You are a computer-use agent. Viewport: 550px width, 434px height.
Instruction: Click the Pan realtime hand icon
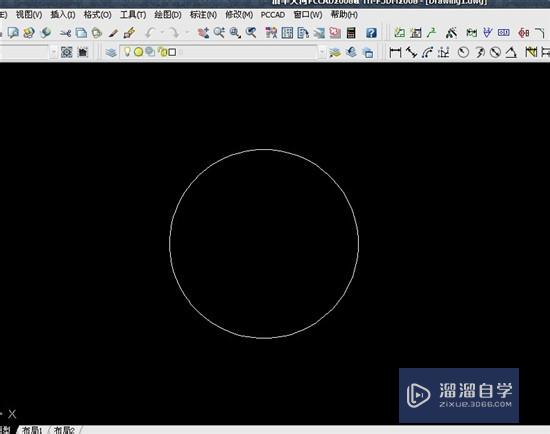click(x=203, y=33)
